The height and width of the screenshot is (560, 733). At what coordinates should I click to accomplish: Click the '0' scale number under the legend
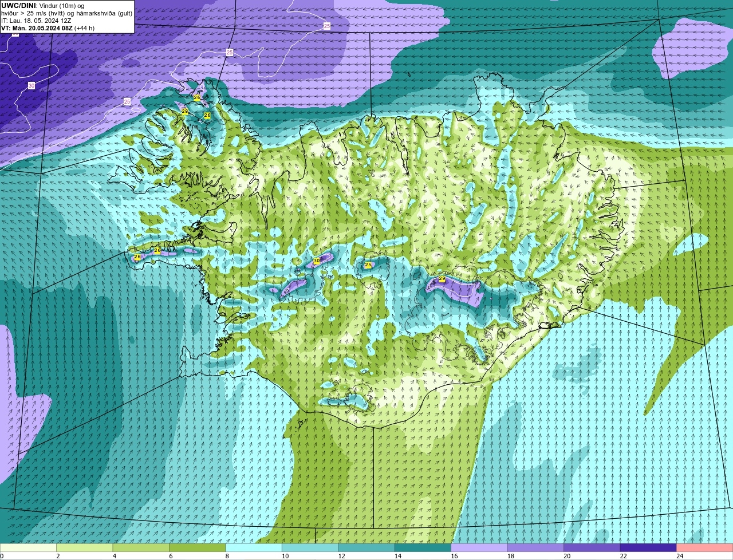(x=2, y=556)
